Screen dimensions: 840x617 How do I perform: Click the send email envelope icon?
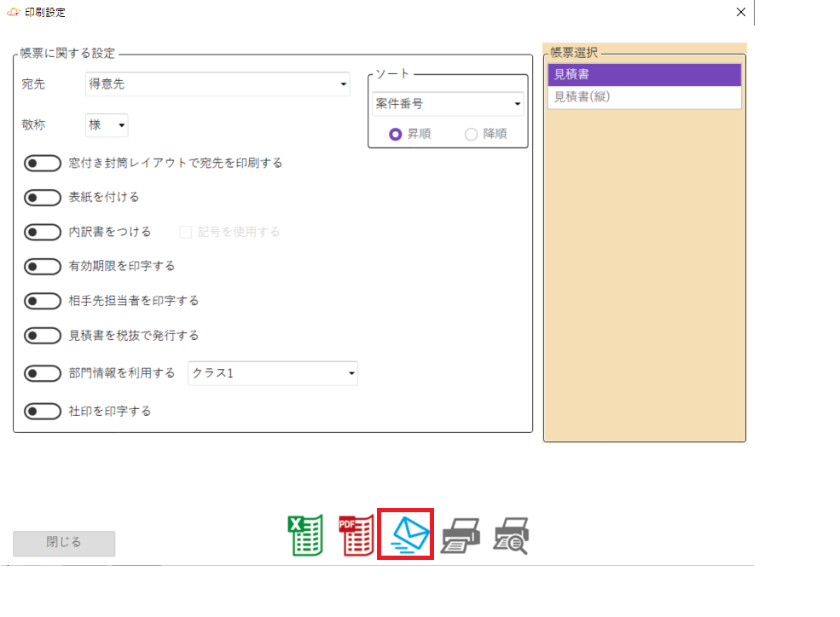(407, 535)
